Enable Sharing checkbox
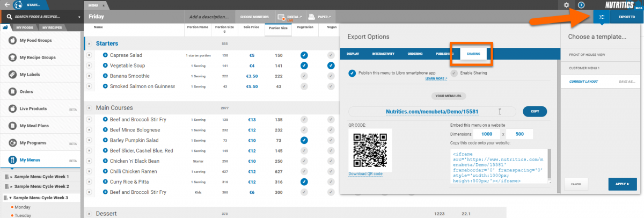 tap(455, 73)
